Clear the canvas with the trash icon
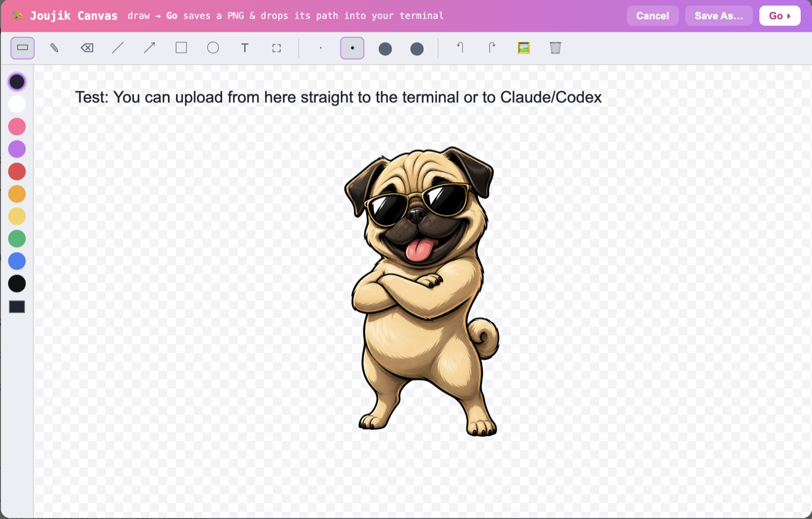The height and width of the screenshot is (519, 812). click(555, 48)
